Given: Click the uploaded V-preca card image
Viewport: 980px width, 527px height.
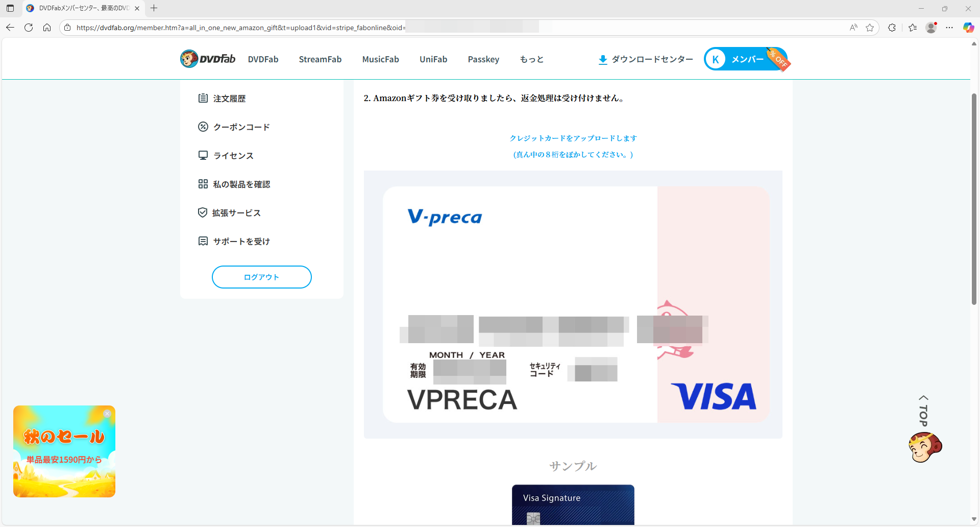Looking at the screenshot, I should click(x=575, y=304).
